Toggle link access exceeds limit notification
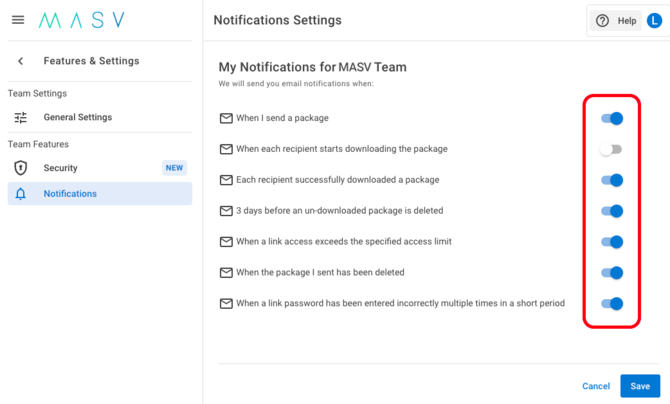This screenshot has width=670, height=404. [x=612, y=242]
